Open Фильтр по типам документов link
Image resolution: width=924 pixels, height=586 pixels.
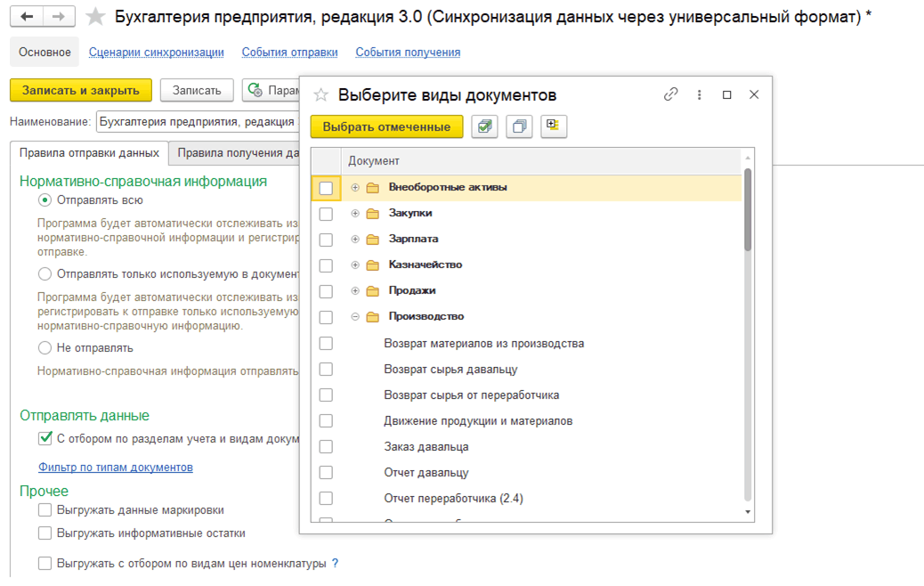[116, 467]
